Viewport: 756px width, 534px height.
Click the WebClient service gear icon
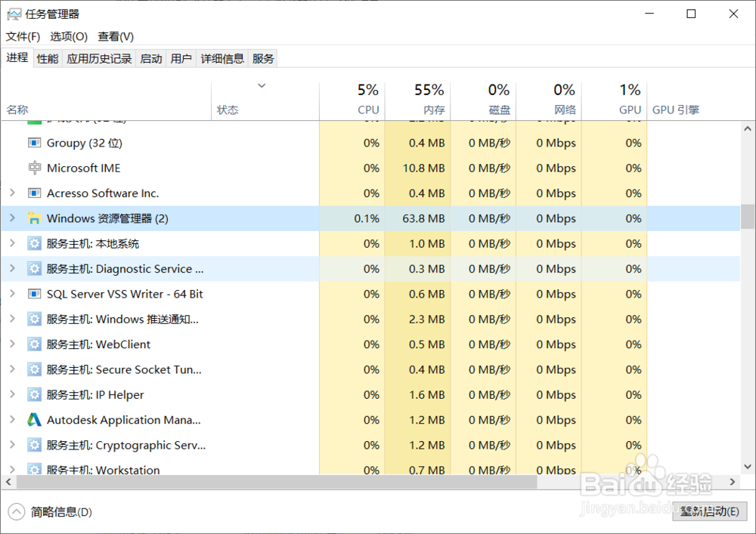pos(34,344)
